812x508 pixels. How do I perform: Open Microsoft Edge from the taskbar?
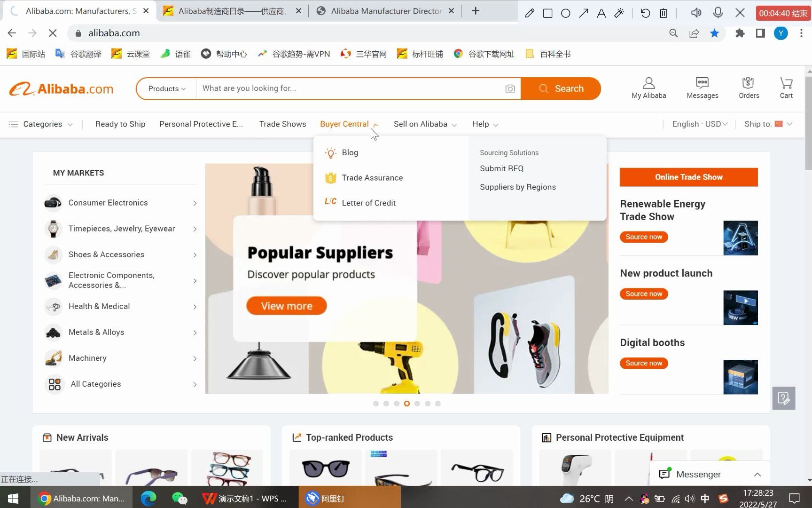[148, 498]
